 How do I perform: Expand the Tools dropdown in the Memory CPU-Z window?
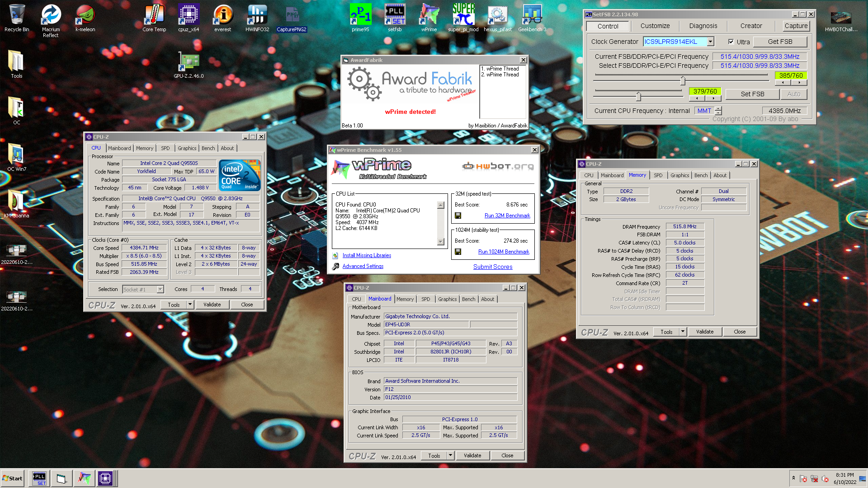pos(683,332)
